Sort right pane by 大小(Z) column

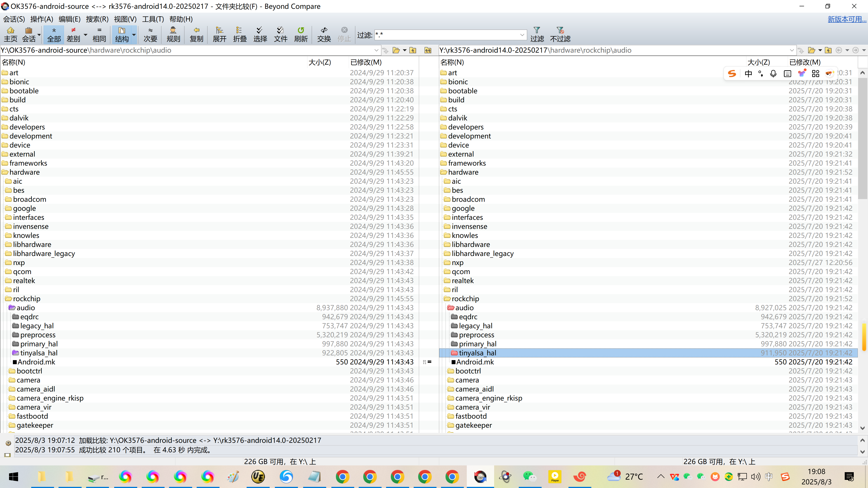pyautogui.click(x=759, y=62)
